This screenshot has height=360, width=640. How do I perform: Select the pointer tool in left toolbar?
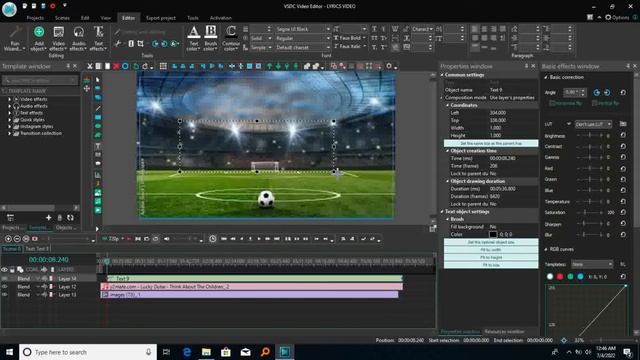(98, 79)
